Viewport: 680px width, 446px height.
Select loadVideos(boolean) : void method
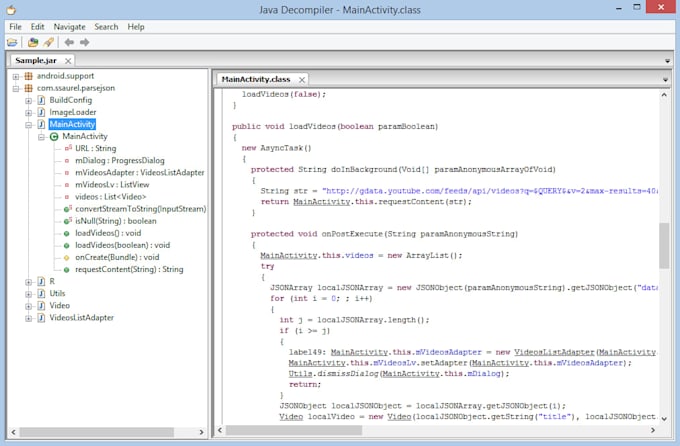point(123,245)
